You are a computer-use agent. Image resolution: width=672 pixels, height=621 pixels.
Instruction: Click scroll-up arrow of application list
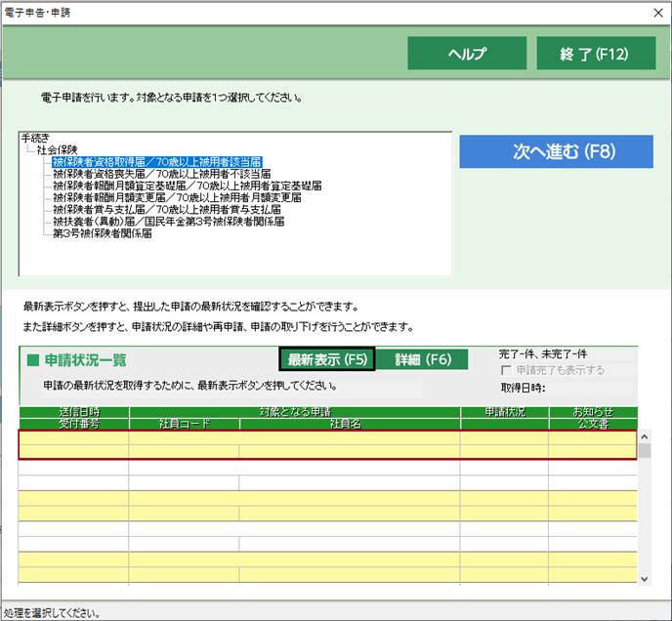644,436
